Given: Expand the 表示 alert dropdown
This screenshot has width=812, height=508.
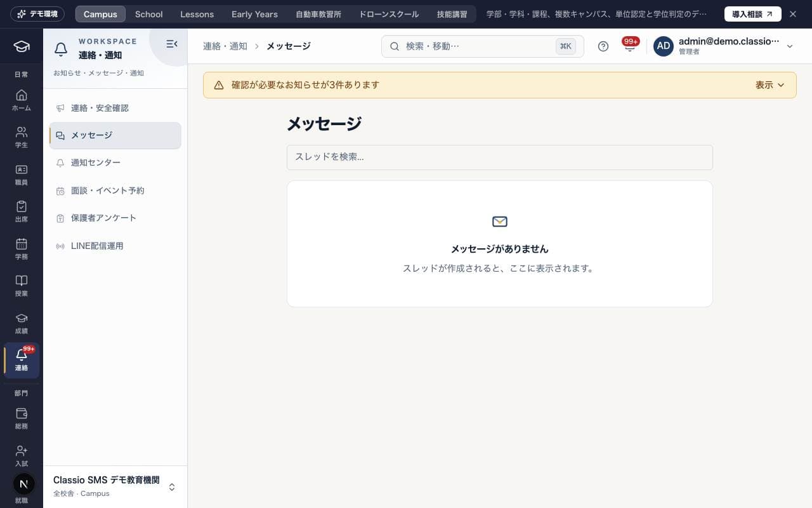Looking at the screenshot, I should pyautogui.click(x=770, y=85).
